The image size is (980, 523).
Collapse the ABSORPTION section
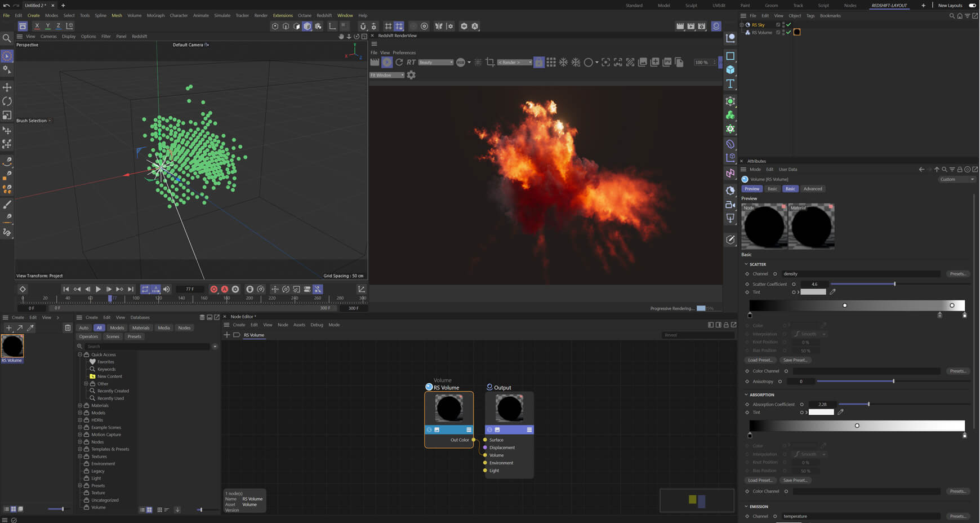[746, 395]
